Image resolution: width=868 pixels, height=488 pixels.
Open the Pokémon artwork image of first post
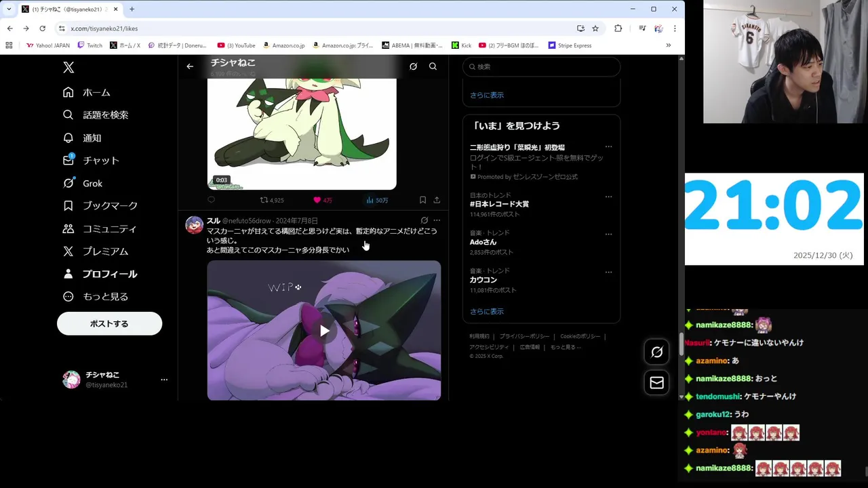(302, 134)
